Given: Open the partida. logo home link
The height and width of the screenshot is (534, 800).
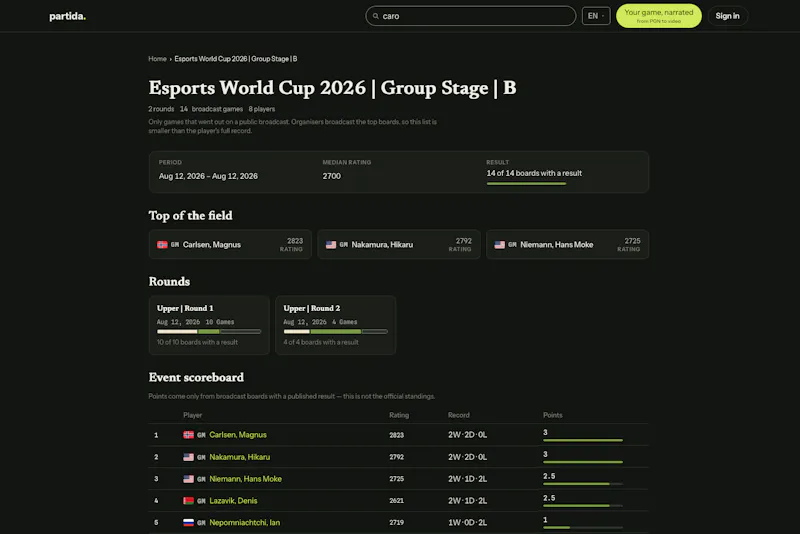Looking at the screenshot, I should pos(67,16).
